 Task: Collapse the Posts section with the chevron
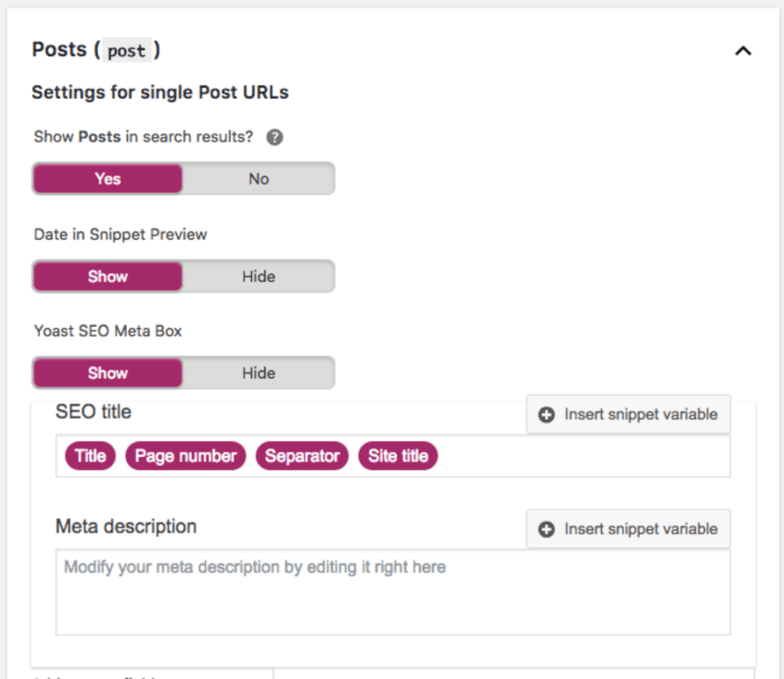pos(743,51)
